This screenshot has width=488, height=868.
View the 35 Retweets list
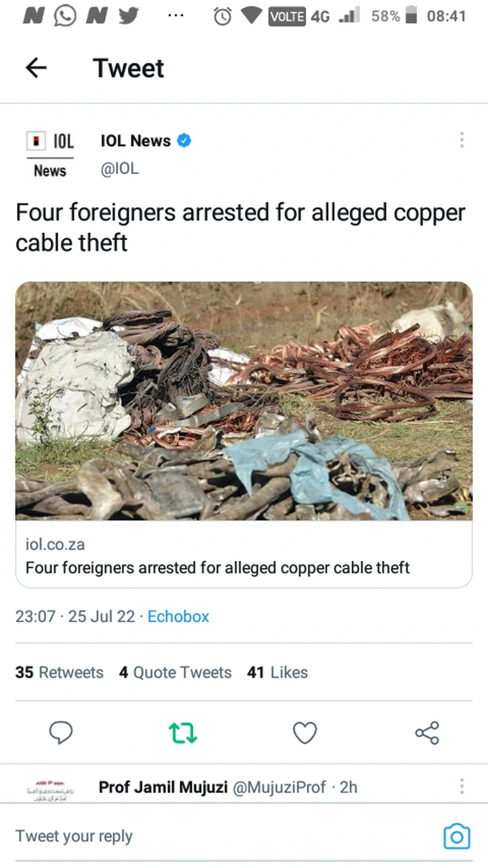[x=60, y=672]
